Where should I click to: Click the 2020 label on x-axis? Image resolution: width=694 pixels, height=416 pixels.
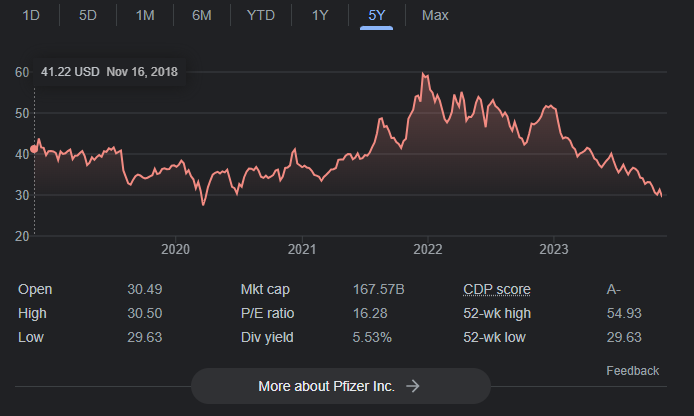[x=175, y=248]
